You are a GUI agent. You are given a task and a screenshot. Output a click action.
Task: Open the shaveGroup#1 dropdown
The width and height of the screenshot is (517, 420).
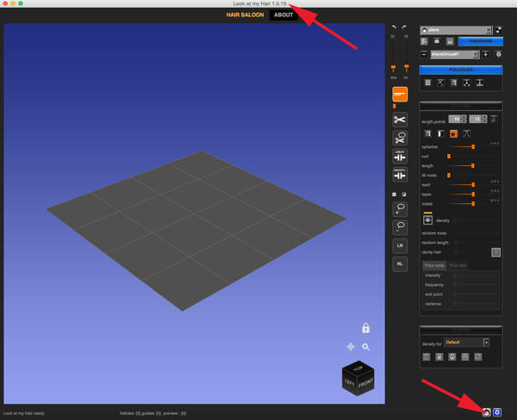pyautogui.click(x=455, y=54)
